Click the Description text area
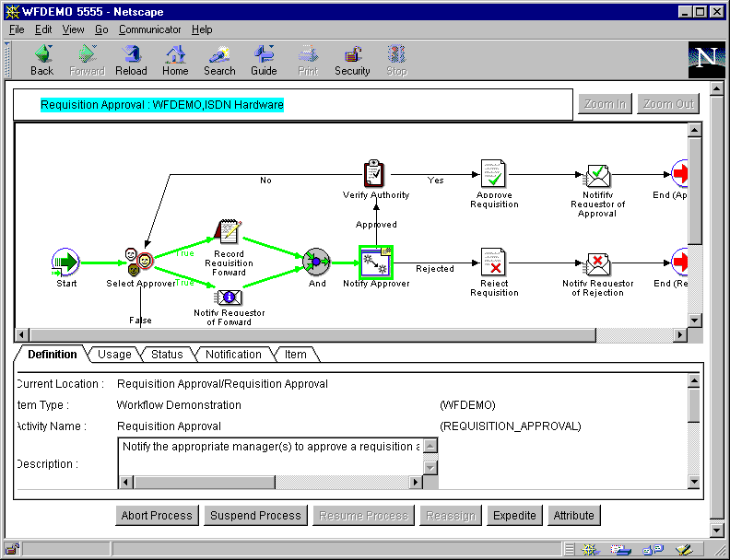Screen dimensions: 730x560 [x=270, y=456]
